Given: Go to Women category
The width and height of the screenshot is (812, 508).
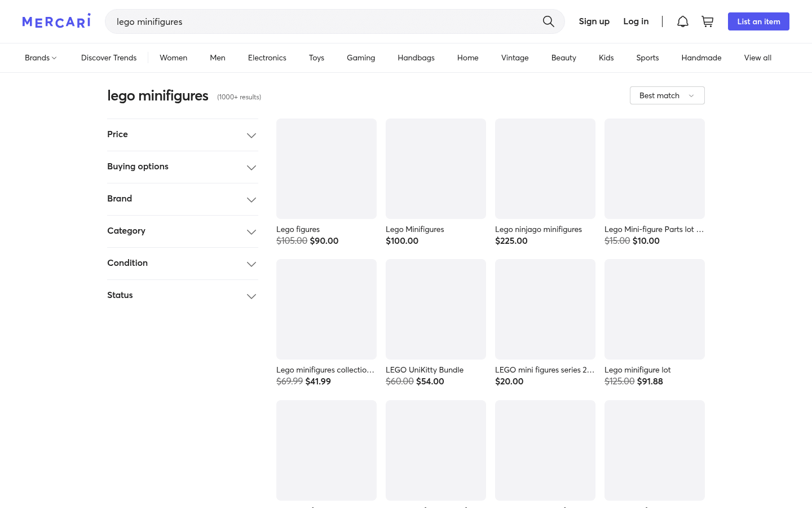Looking at the screenshot, I should click(x=173, y=58).
